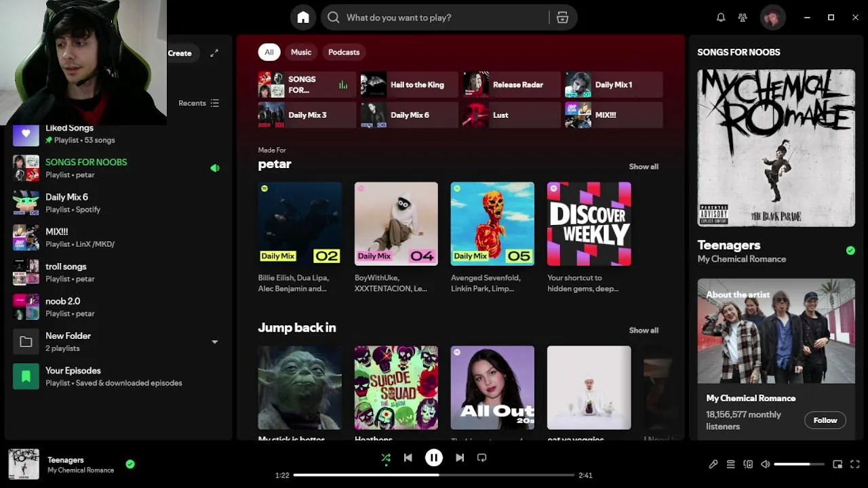The width and height of the screenshot is (868, 488).
Task: Open the Lust shortcut
Action: pyautogui.click(x=511, y=115)
